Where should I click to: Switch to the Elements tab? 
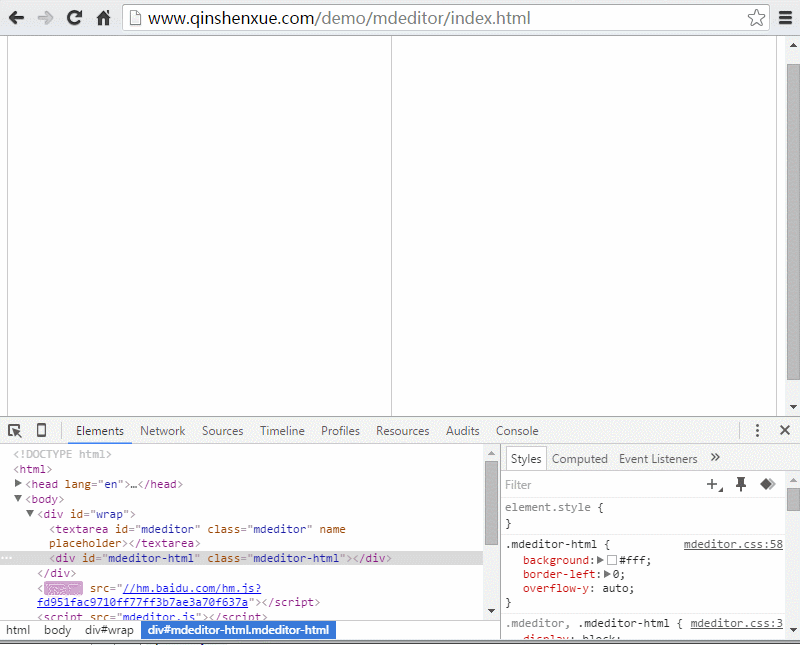click(99, 431)
